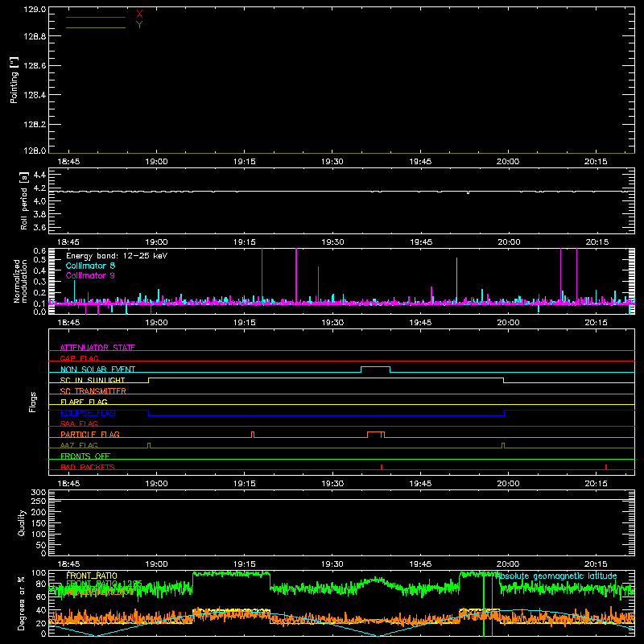
Task: Select the ATTENUATOR_STATE flag label
Action: click(x=97, y=348)
